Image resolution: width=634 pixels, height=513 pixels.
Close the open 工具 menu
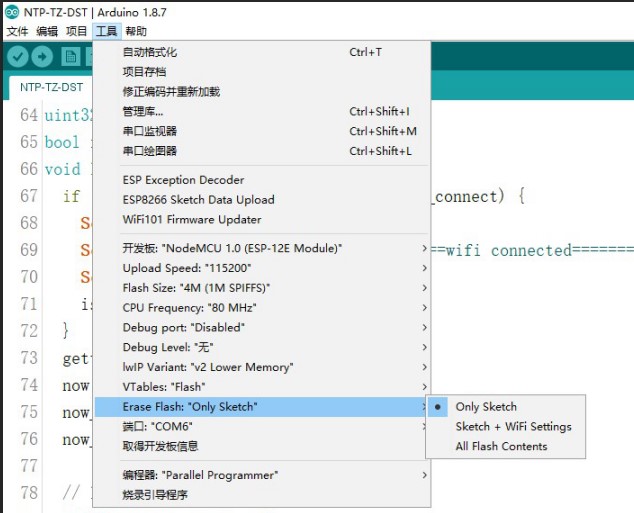click(106, 31)
